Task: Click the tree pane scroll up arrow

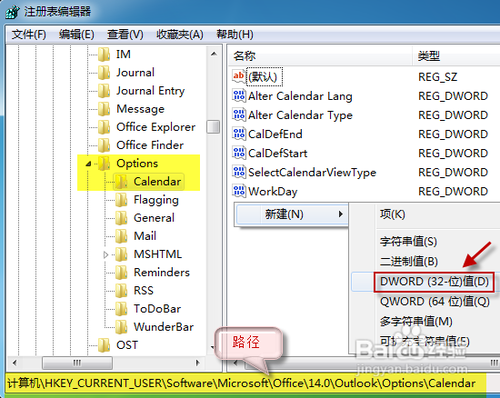Action: pos(214,54)
